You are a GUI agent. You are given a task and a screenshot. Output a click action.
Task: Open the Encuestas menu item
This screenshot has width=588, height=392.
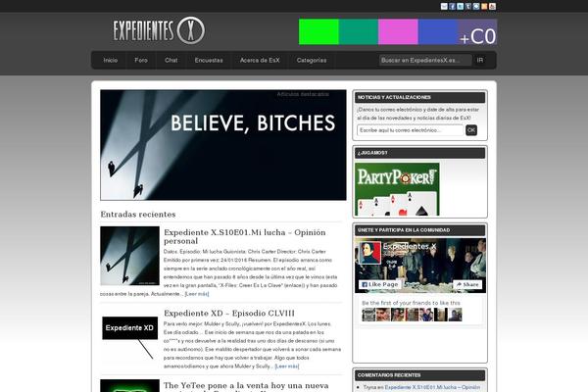click(209, 60)
